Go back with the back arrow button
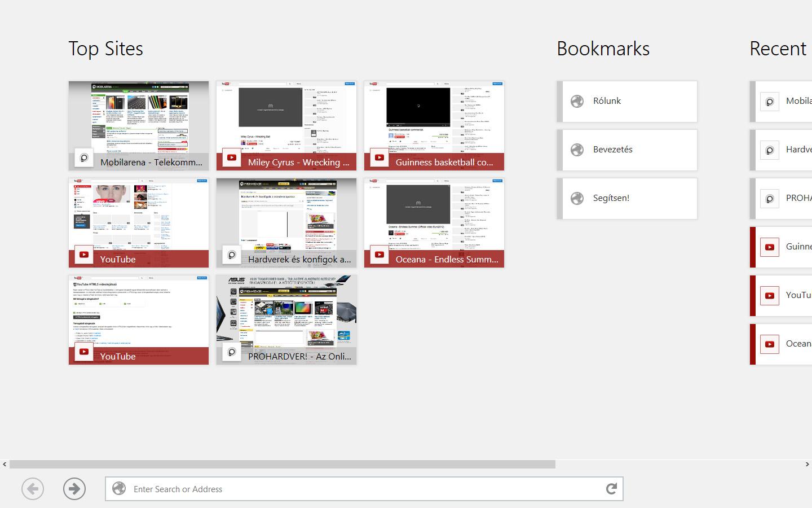The image size is (812, 508). click(33, 489)
